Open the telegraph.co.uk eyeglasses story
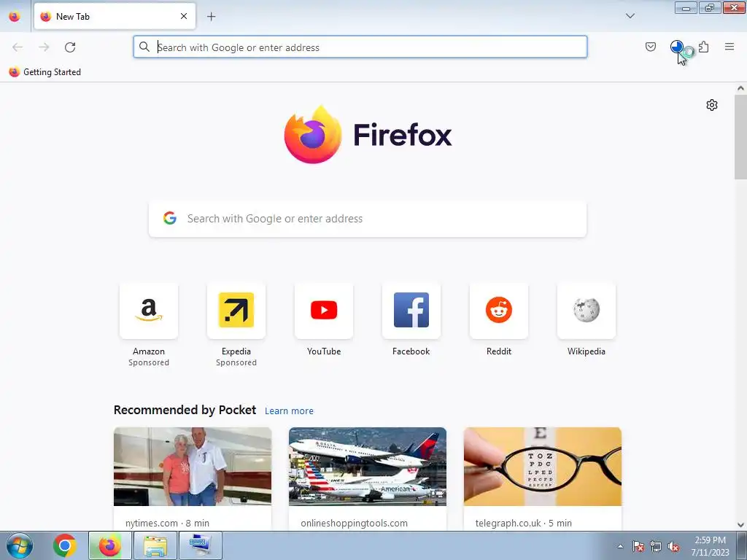Screen dimensions: 747x560 pos(543,467)
